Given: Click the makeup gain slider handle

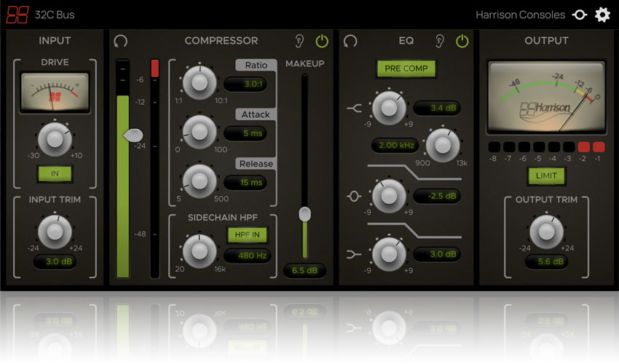Looking at the screenshot, I should pos(305,214).
